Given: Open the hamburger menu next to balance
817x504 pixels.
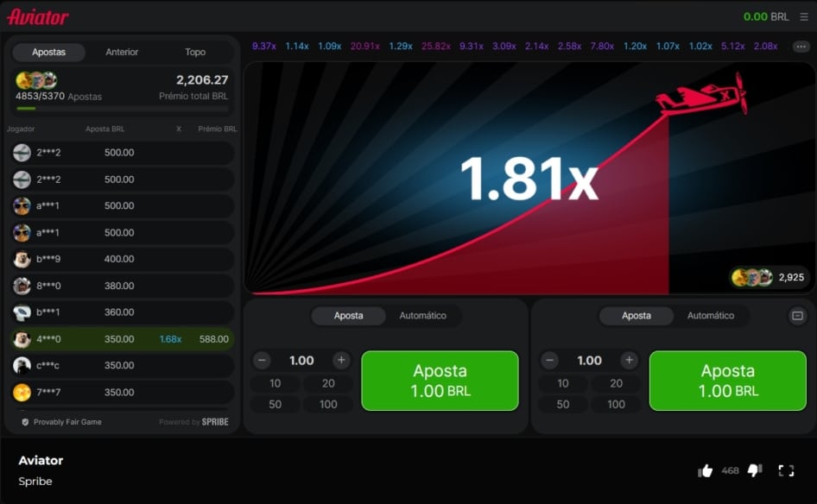Looking at the screenshot, I should click(804, 16).
